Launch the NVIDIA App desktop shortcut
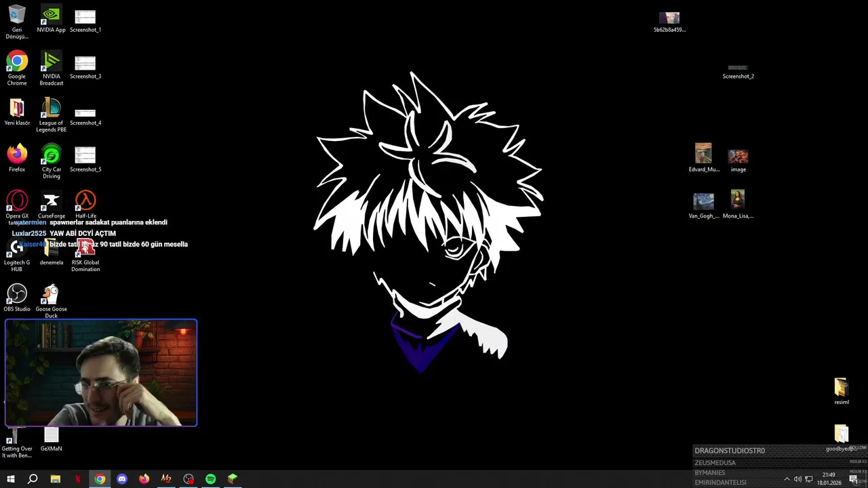 tap(52, 19)
